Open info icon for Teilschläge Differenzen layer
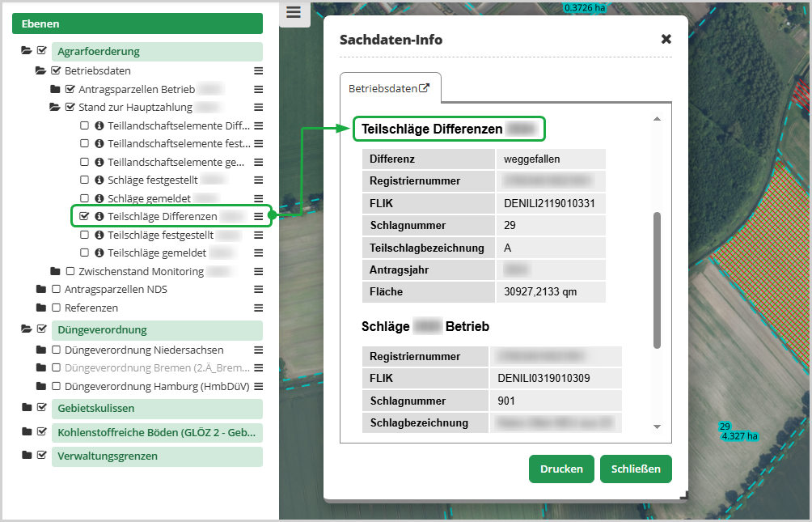The height and width of the screenshot is (522, 812). tap(99, 217)
